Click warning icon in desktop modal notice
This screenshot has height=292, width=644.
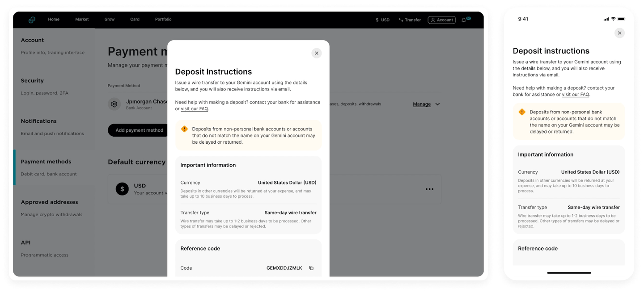(184, 129)
